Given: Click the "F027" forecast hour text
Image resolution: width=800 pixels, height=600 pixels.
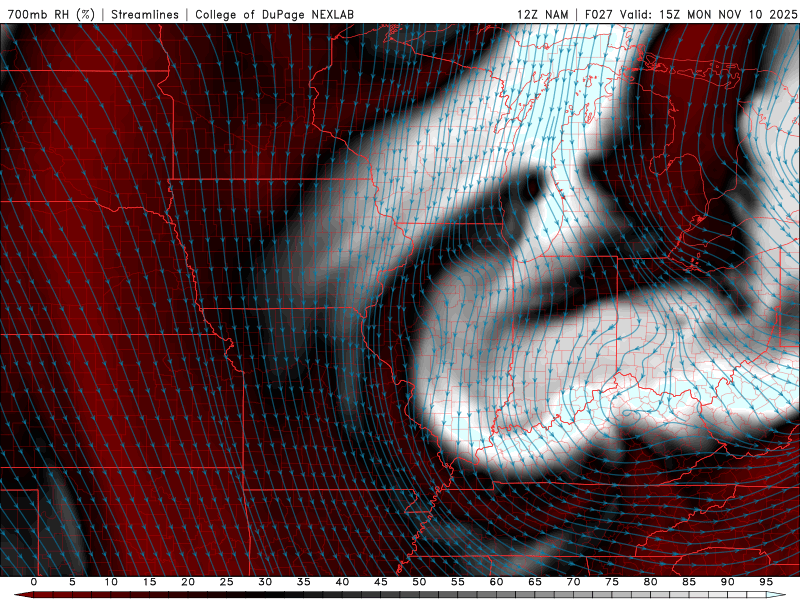Looking at the screenshot, I should [598, 14].
